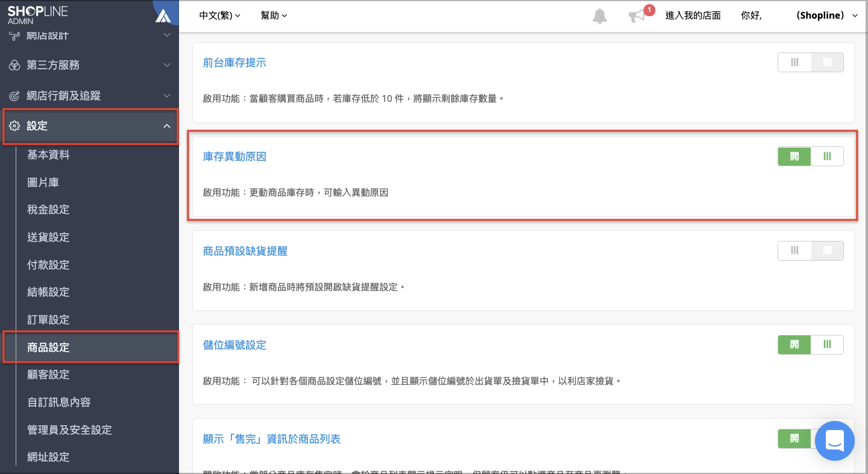Screen dimensions: 868x474
Task: Click the 儲位編號設定 heading
Action: (234, 345)
